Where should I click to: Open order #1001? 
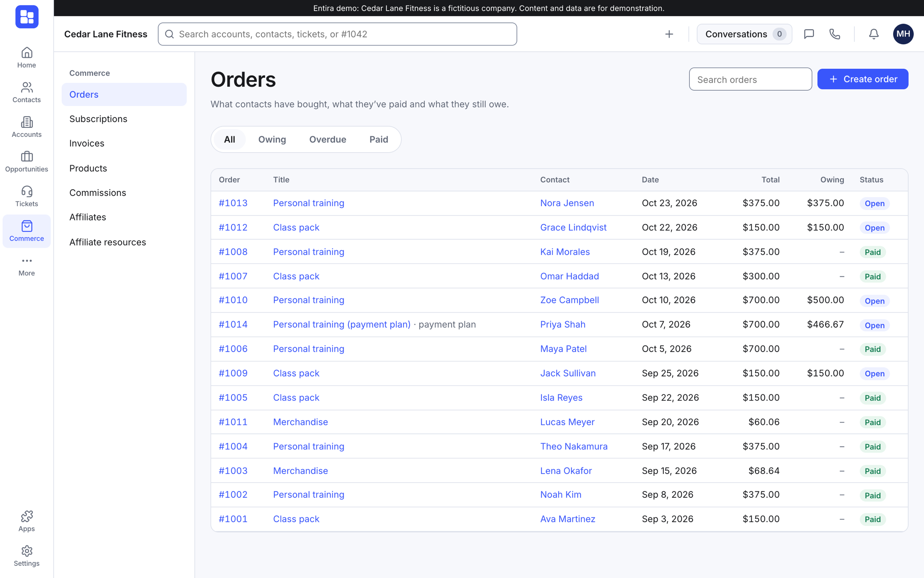[233, 519]
